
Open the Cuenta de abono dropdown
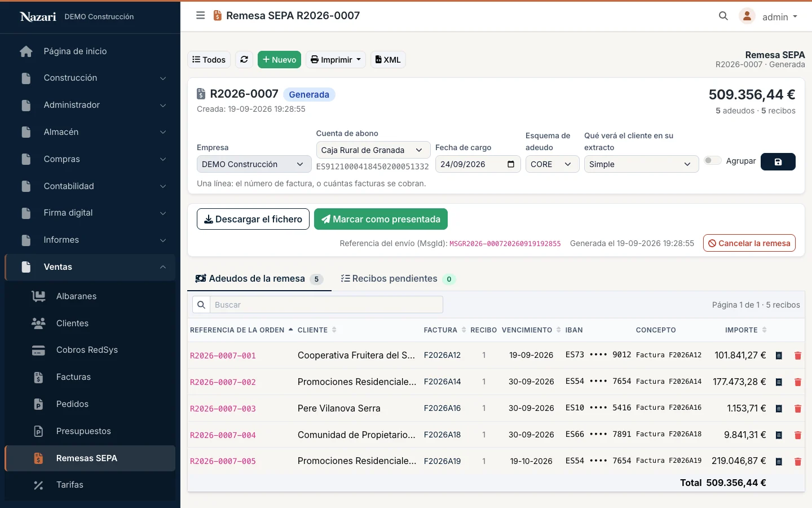pyautogui.click(x=373, y=150)
